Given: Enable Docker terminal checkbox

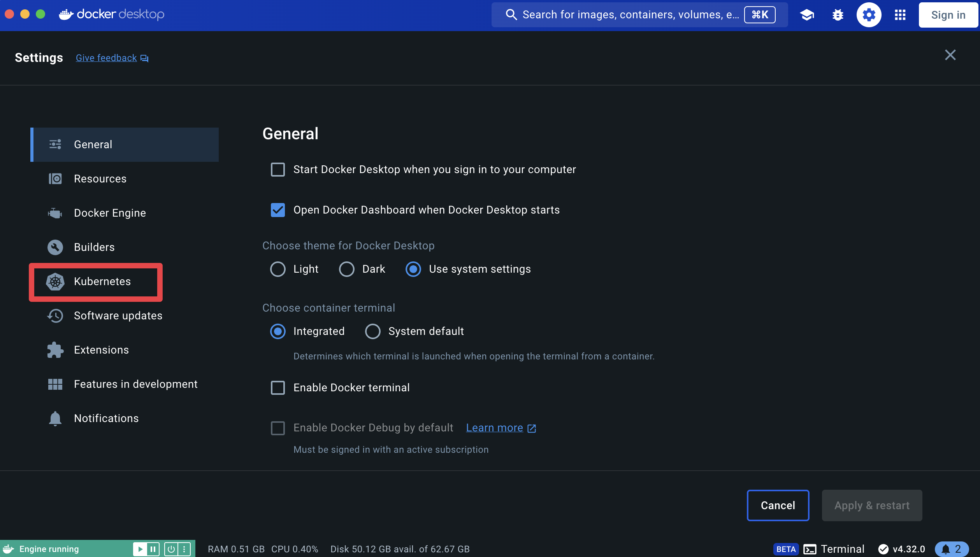Looking at the screenshot, I should [277, 388].
